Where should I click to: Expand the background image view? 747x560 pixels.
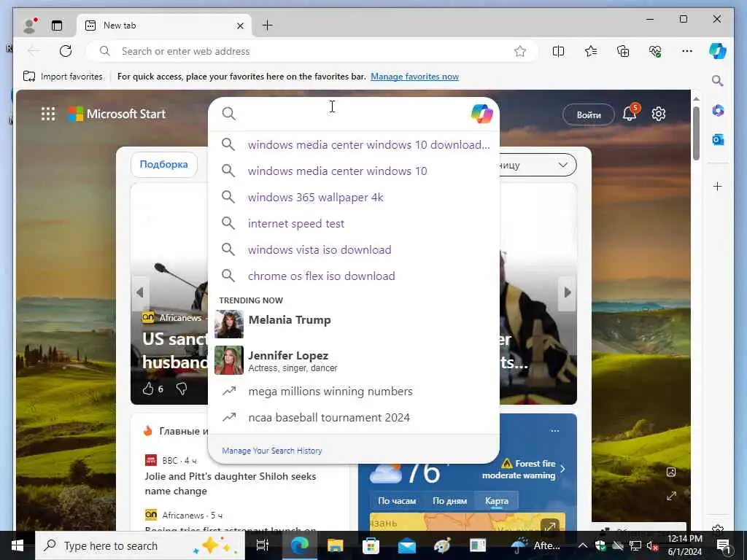coord(671,496)
